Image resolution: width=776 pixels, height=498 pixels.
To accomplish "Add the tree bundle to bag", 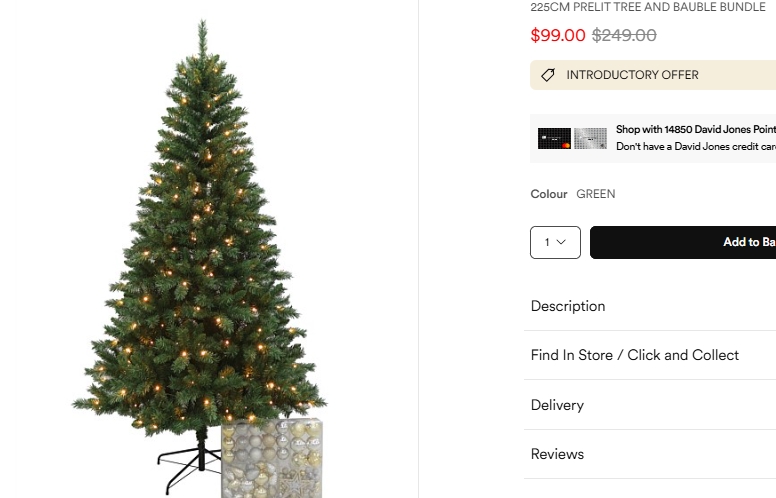I will (x=700, y=242).
